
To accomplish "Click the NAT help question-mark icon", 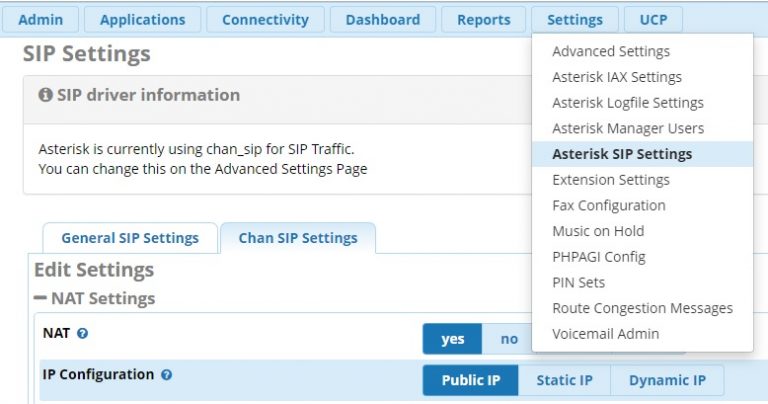I will click(82, 333).
